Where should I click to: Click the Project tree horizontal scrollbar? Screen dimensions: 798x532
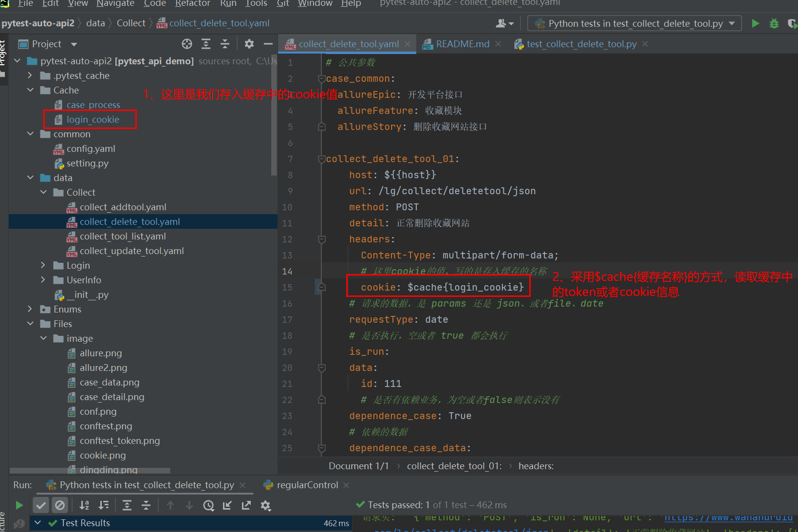coord(90,471)
